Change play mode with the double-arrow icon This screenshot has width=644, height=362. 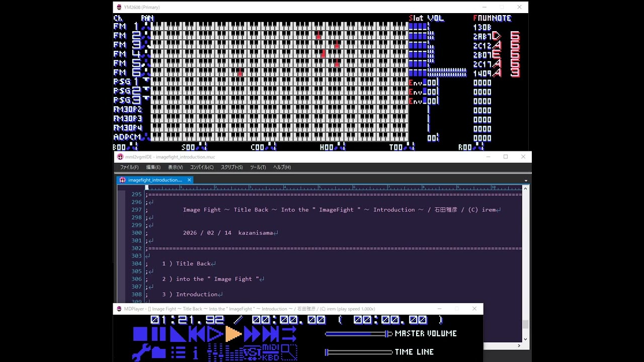point(289,334)
